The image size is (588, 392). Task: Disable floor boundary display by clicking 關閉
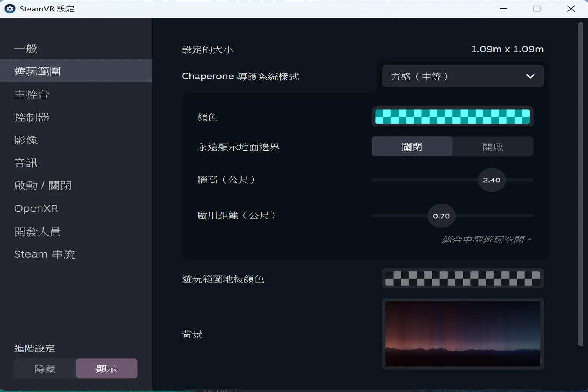(x=412, y=146)
